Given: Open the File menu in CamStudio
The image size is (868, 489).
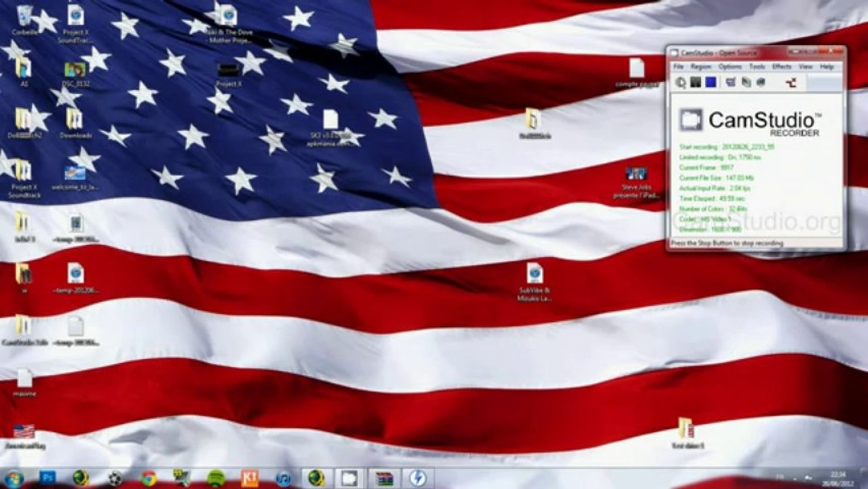Looking at the screenshot, I should [678, 67].
